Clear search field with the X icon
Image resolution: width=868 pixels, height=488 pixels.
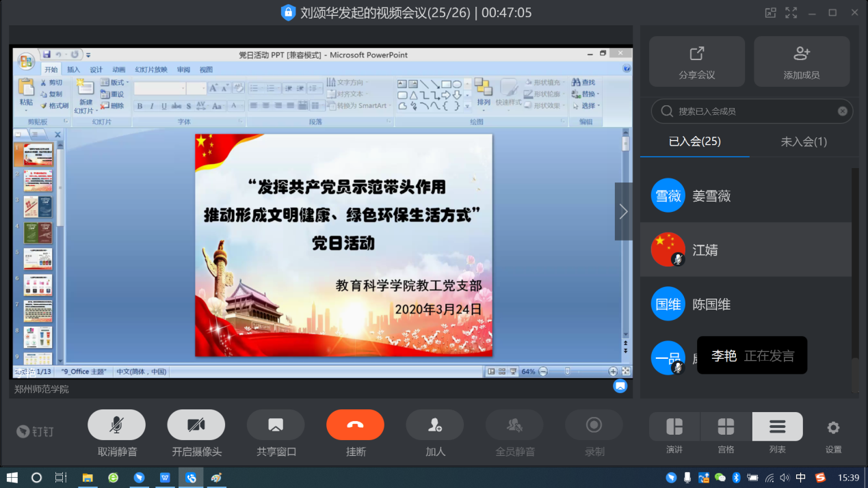842,111
